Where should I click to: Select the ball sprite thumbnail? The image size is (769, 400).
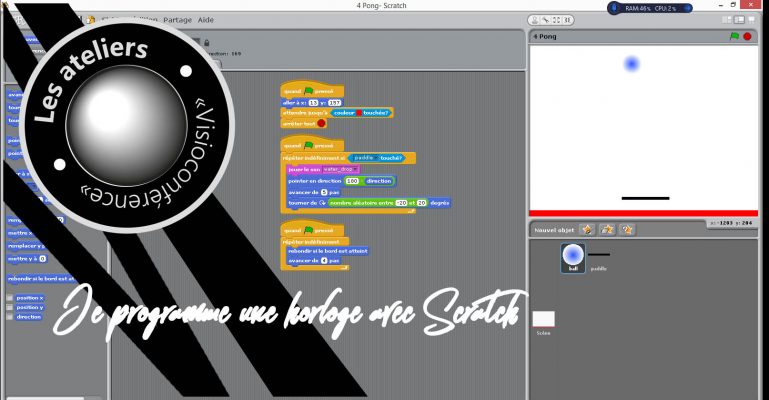coord(573,256)
